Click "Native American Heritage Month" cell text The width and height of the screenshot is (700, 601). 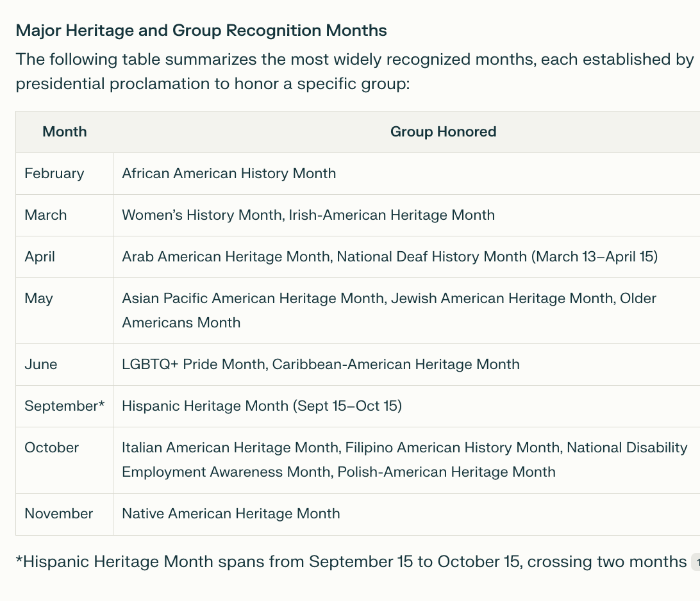click(x=231, y=514)
